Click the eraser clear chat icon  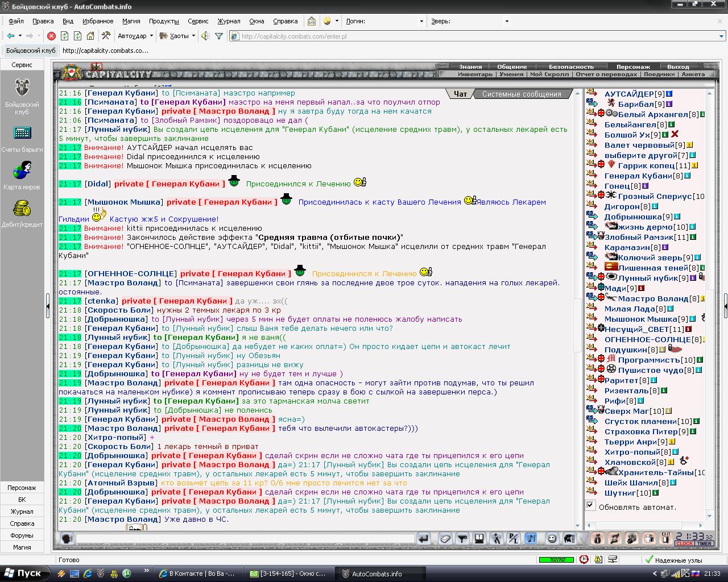445,538
